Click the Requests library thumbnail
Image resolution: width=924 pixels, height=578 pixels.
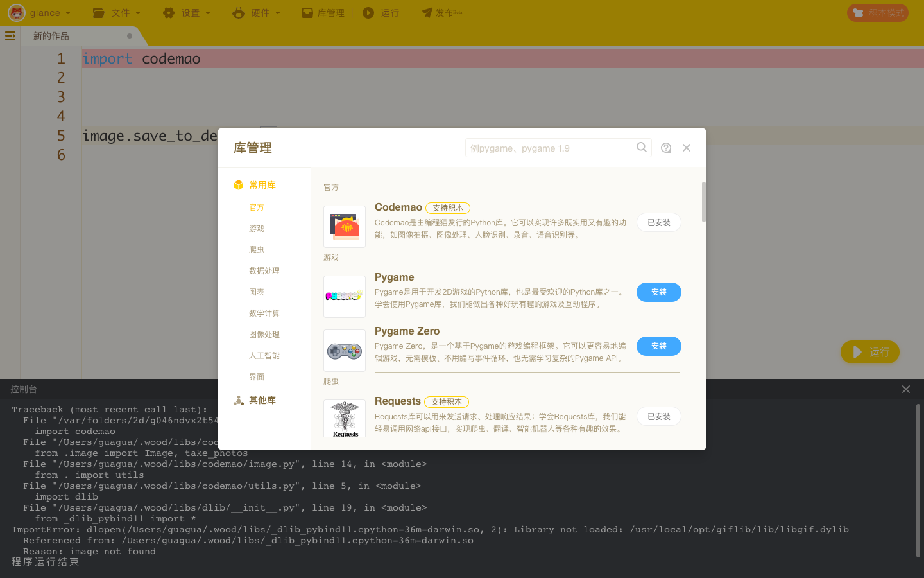pos(345,419)
